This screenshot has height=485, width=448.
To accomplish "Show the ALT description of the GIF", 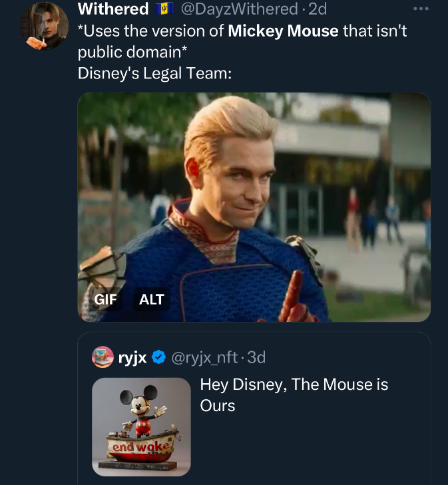I will [x=151, y=299].
